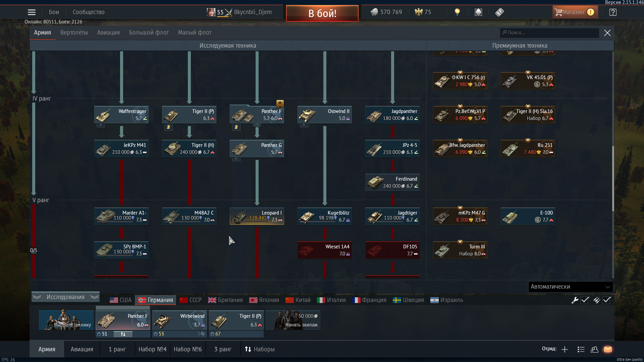Click the Silver Lions balance 570 769
Screen dimensions: 644x362
(386, 12)
